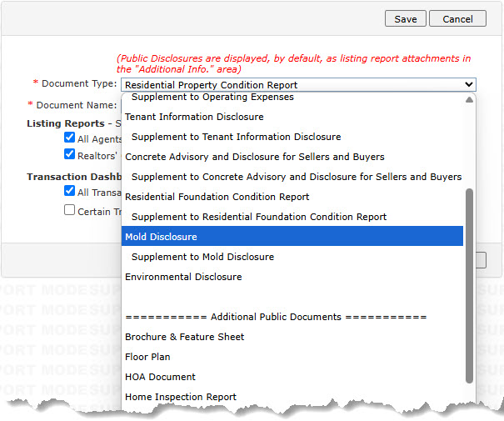Choose Floor Plan document type
The image size is (504, 421).
(292, 357)
